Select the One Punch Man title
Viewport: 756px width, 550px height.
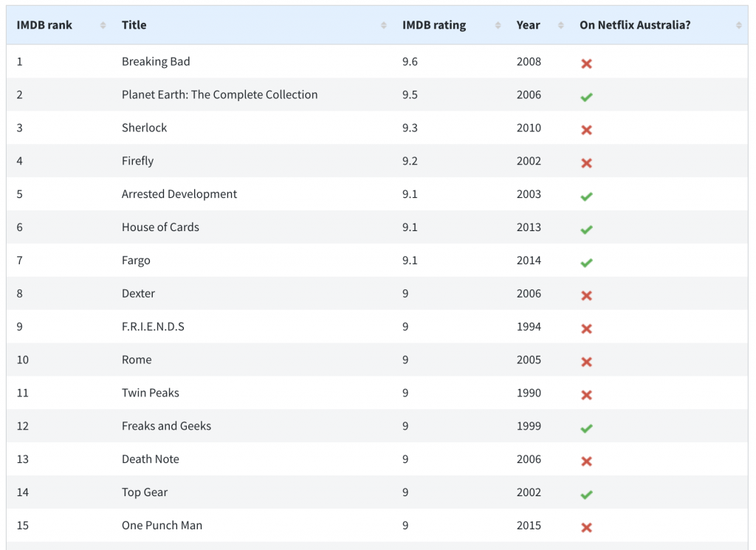(162, 526)
